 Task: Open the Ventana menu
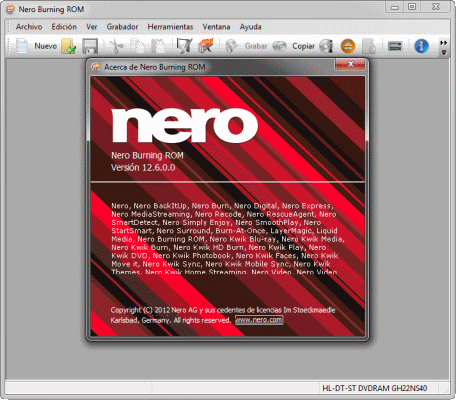coord(216,27)
